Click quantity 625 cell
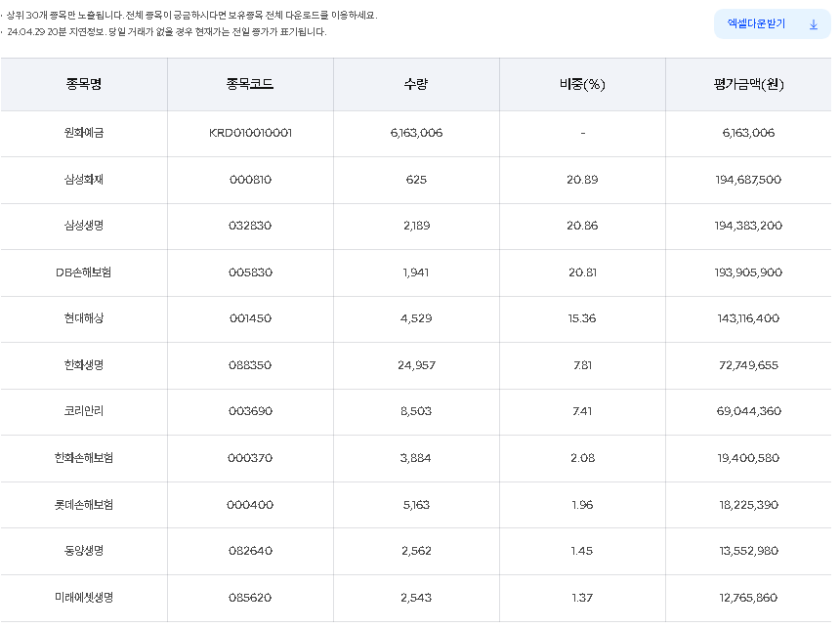840x628 pixels. (416, 180)
